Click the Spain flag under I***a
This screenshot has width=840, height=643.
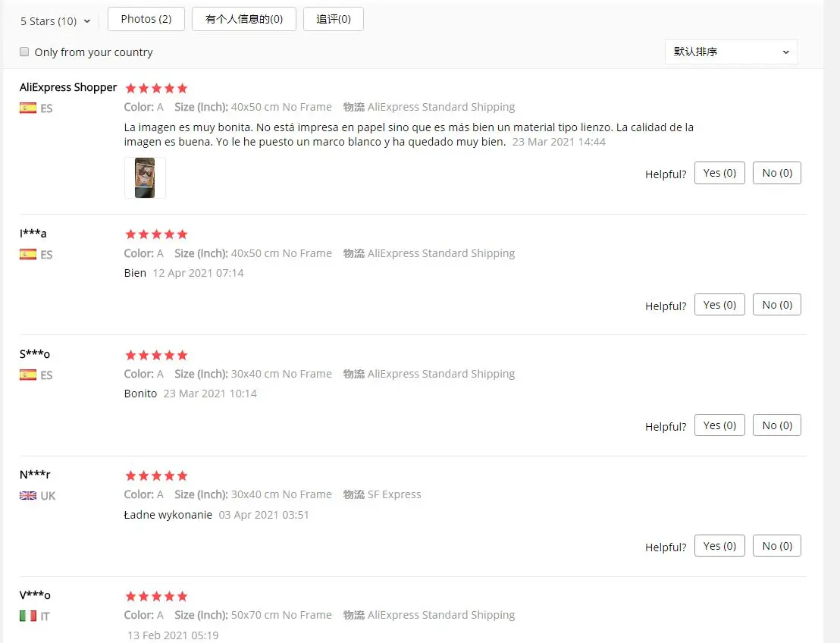(28, 255)
